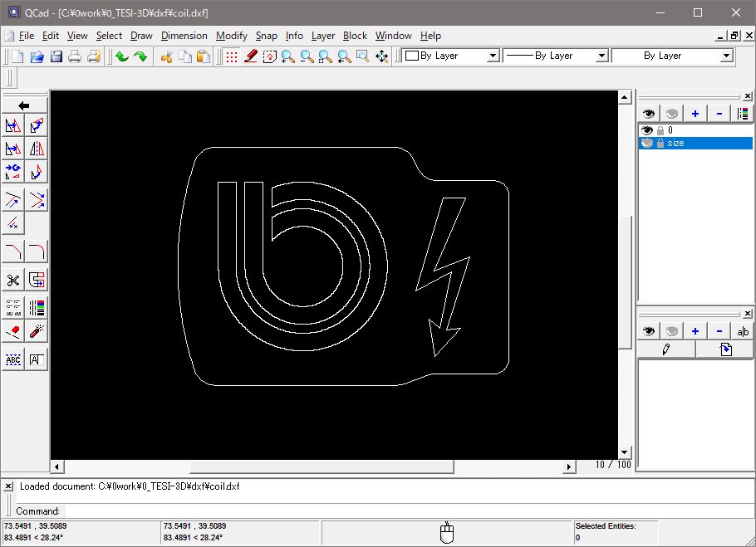Click the Paste clipboard icon

pyautogui.click(x=204, y=56)
